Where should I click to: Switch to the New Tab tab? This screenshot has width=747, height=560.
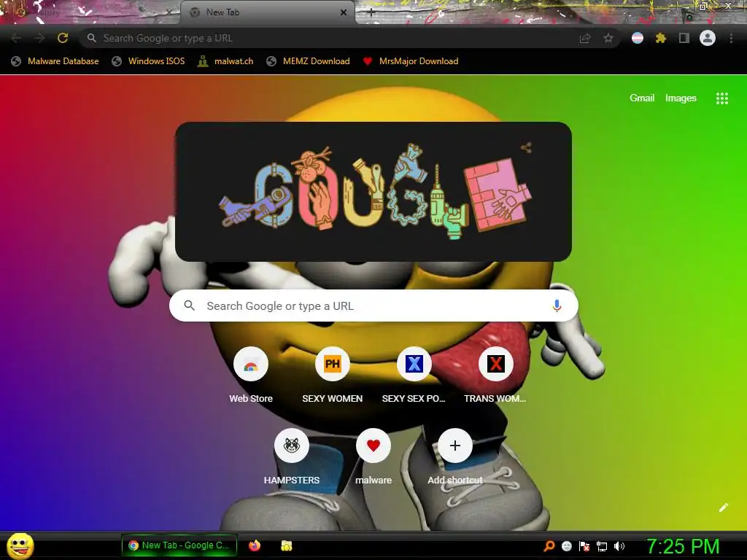pyautogui.click(x=268, y=12)
